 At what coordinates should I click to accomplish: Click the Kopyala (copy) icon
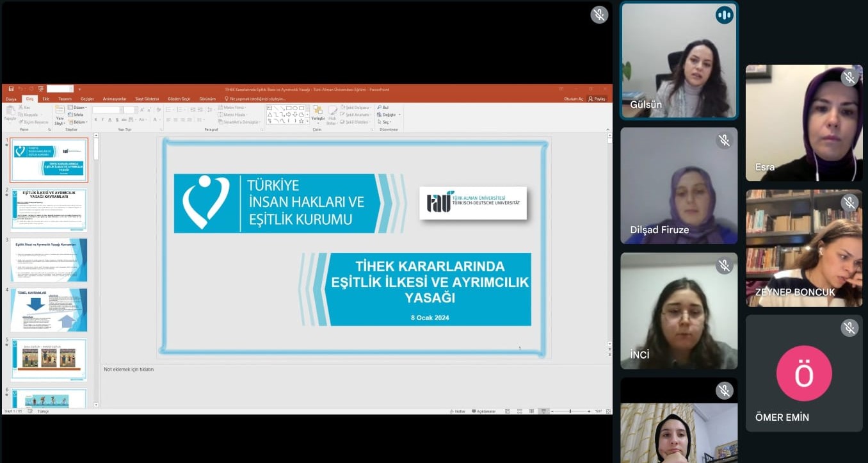click(x=20, y=115)
